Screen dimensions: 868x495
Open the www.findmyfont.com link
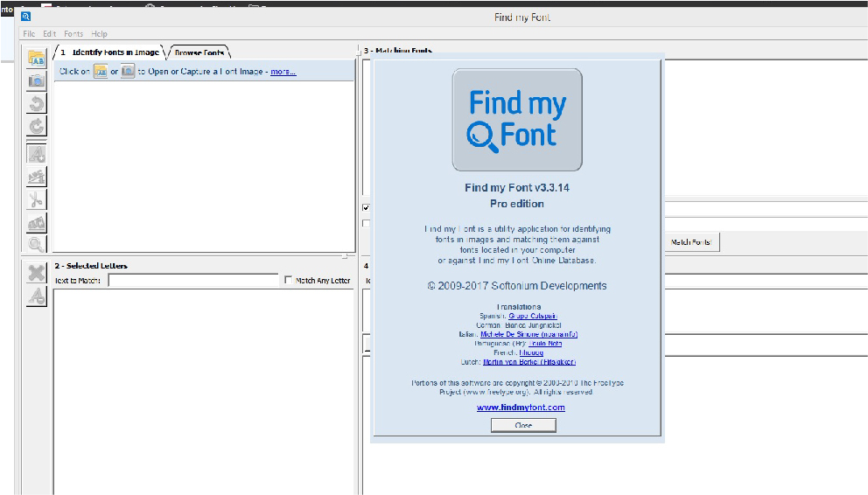click(521, 408)
